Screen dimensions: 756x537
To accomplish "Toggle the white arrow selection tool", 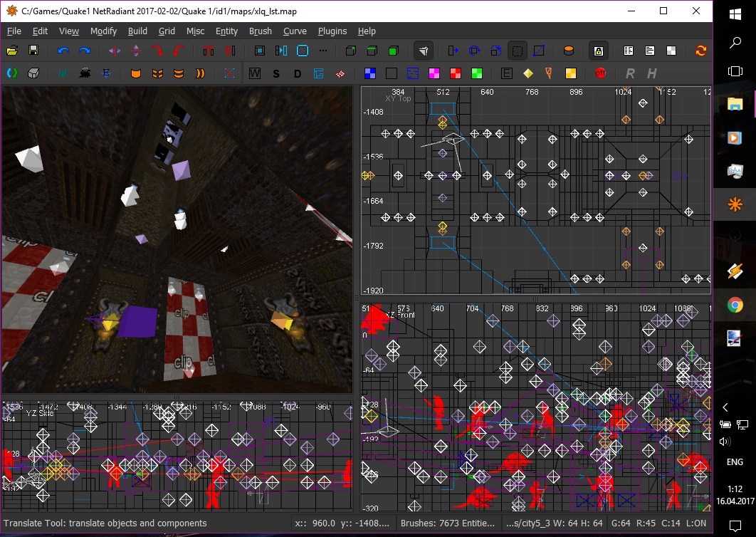I will tap(424, 51).
